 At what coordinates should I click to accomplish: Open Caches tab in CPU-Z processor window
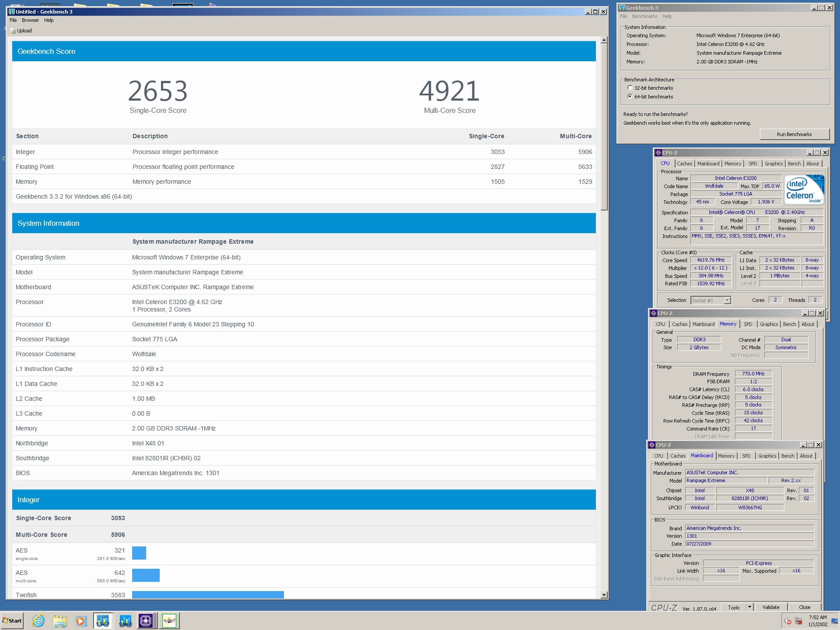point(685,164)
